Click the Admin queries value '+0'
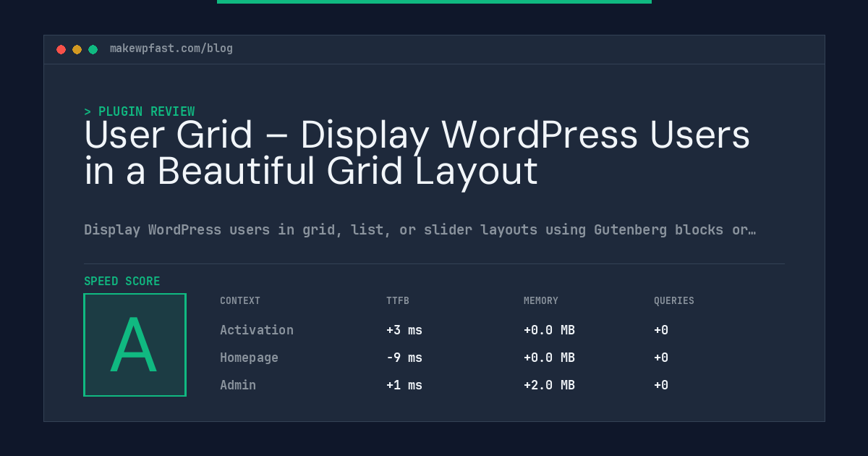 click(661, 385)
